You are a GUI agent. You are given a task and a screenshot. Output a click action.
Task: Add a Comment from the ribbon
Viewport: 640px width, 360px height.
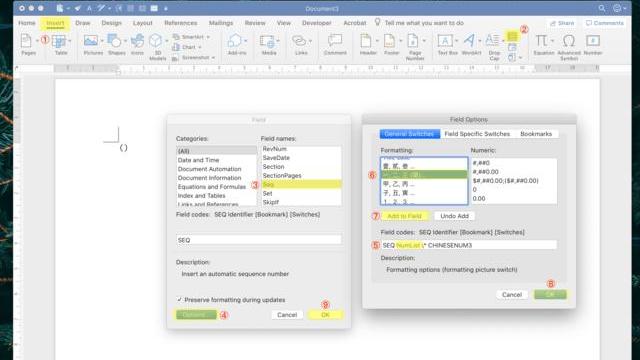[335, 44]
